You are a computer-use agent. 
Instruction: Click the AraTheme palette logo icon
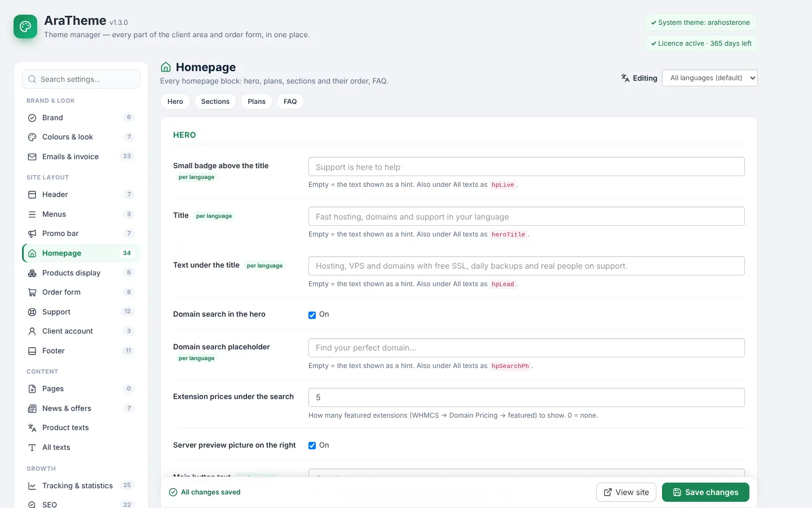(x=25, y=27)
